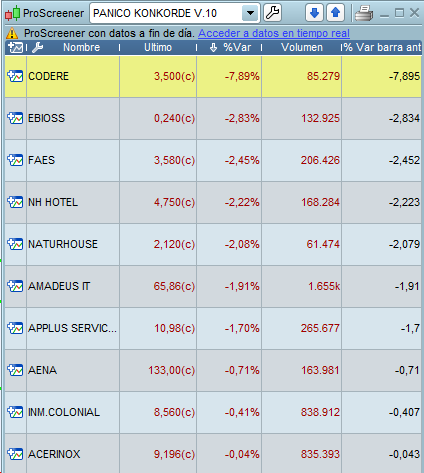Click the -2,079 value for NATURHOUSE
Screen dimensions: 424x473
pyautogui.click(x=404, y=244)
